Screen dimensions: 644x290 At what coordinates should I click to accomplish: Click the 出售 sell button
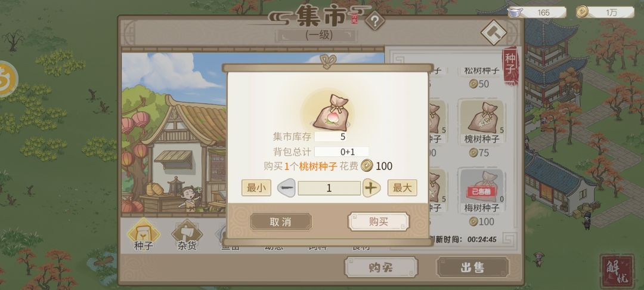pos(472,267)
